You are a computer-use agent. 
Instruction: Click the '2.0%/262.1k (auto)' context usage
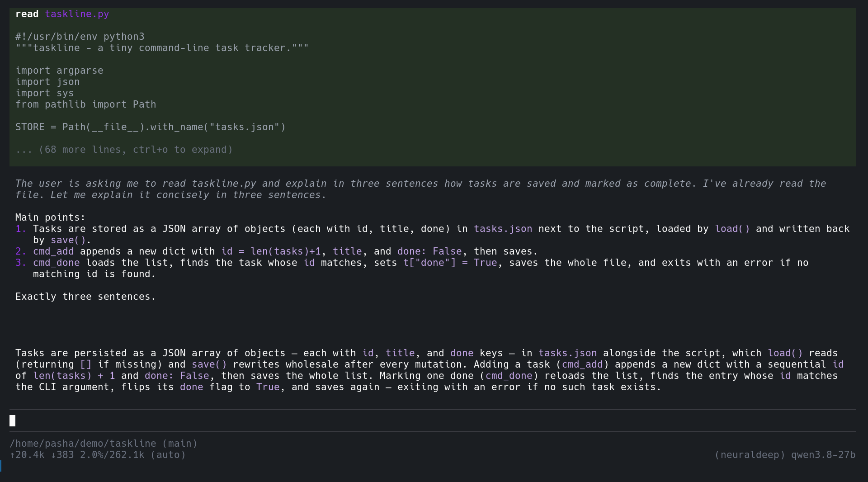[133, 455]
